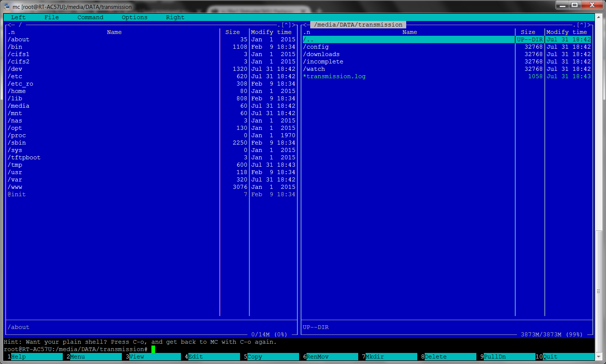Select the /sys directory row
The image size is (606, 364).
point(151,150)
